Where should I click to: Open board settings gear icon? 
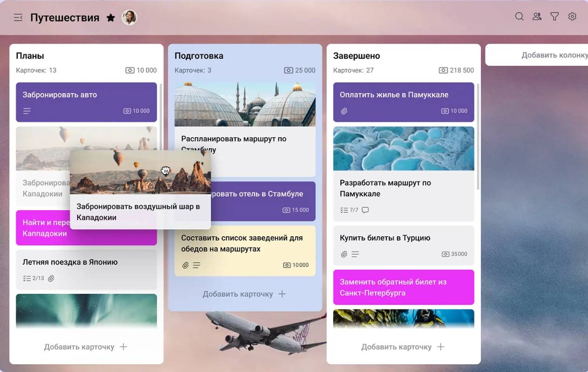pyautogui.click(x=572, y=17)
